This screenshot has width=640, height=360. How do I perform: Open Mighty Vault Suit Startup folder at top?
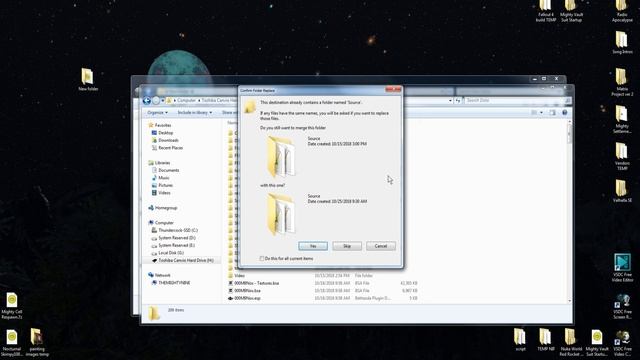pos(571,11)
